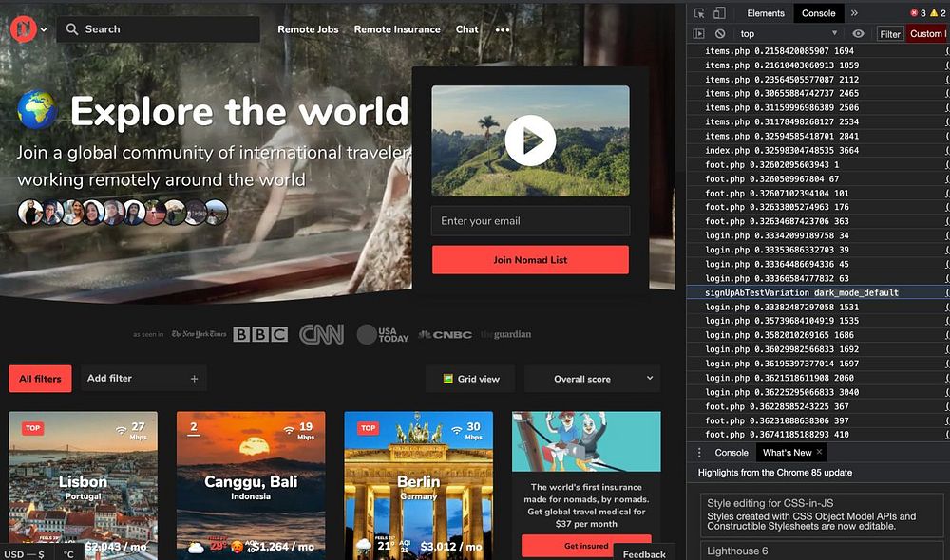
Task: Click the TOP badge on the Lisbon card
Action: coord(32,428)
